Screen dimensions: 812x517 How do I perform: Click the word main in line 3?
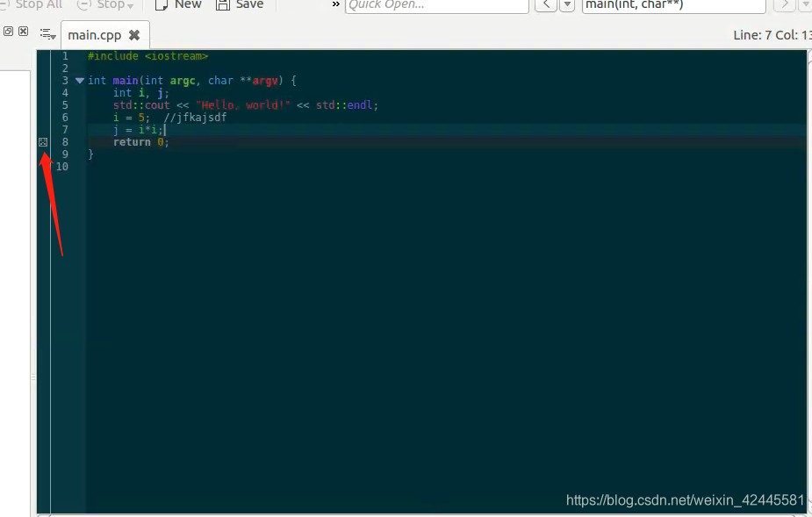126,81
